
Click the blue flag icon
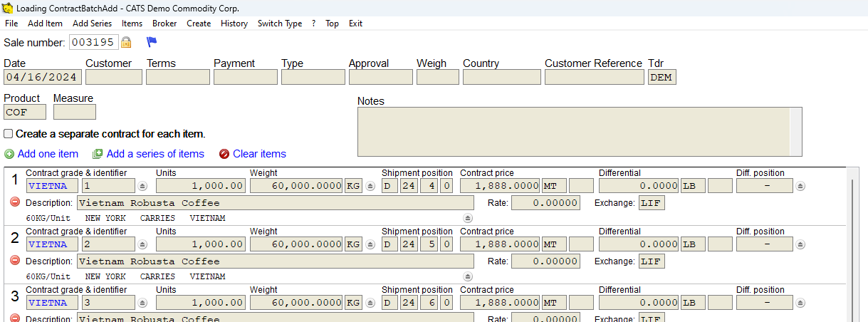(x=151, y=42)
